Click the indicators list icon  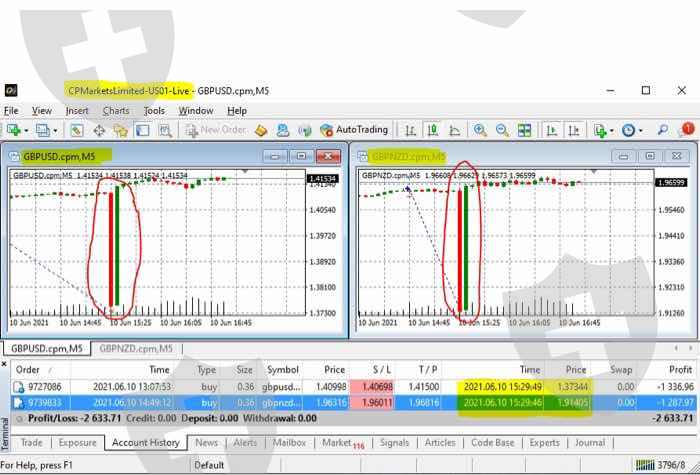pos(602,130)
